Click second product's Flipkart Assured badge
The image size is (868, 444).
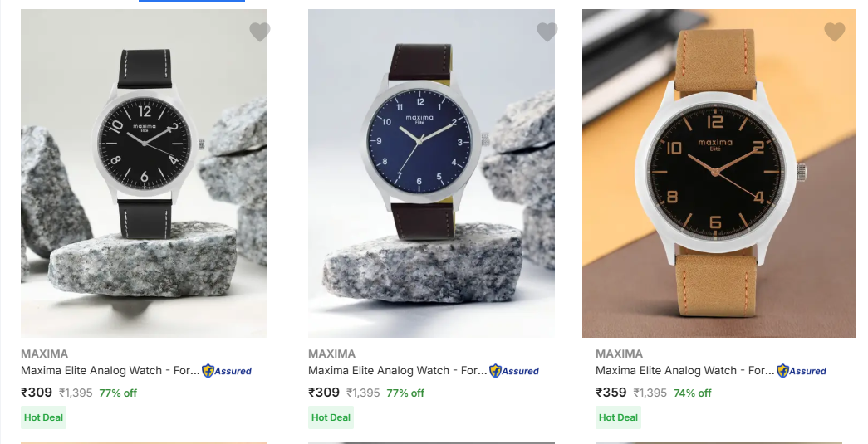(x=513, y=371)
